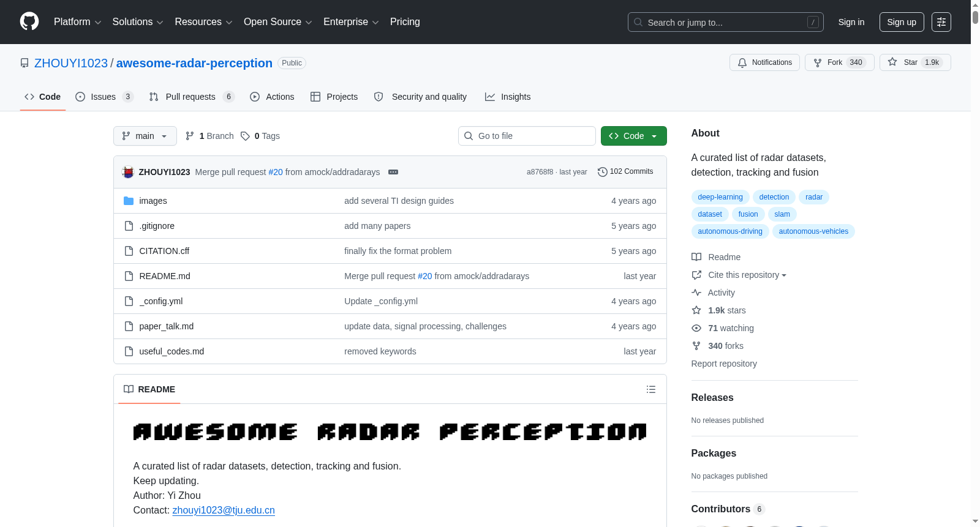The height and width of the screenshot is (527, 980).
Task: Open the GitHub homepage logo
Action: (x=29, y=22)
